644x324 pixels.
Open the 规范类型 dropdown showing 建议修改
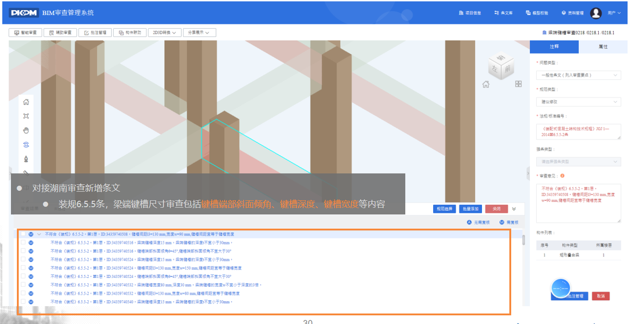coord(578,102)
